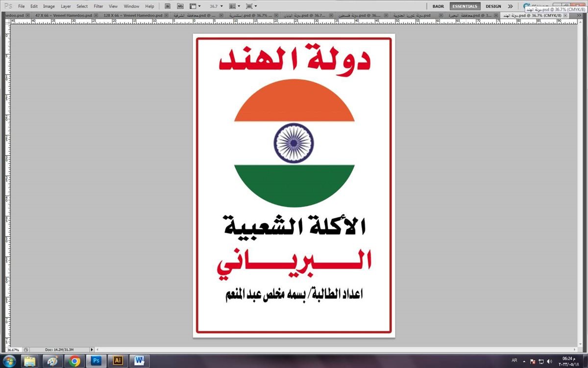
Task: Show more workspaces using double-arrow button
Action: (511, 6)
